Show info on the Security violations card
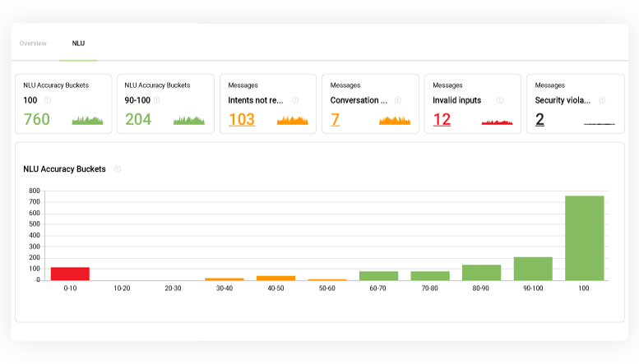639x364 pixels. (x=602, y=99)
